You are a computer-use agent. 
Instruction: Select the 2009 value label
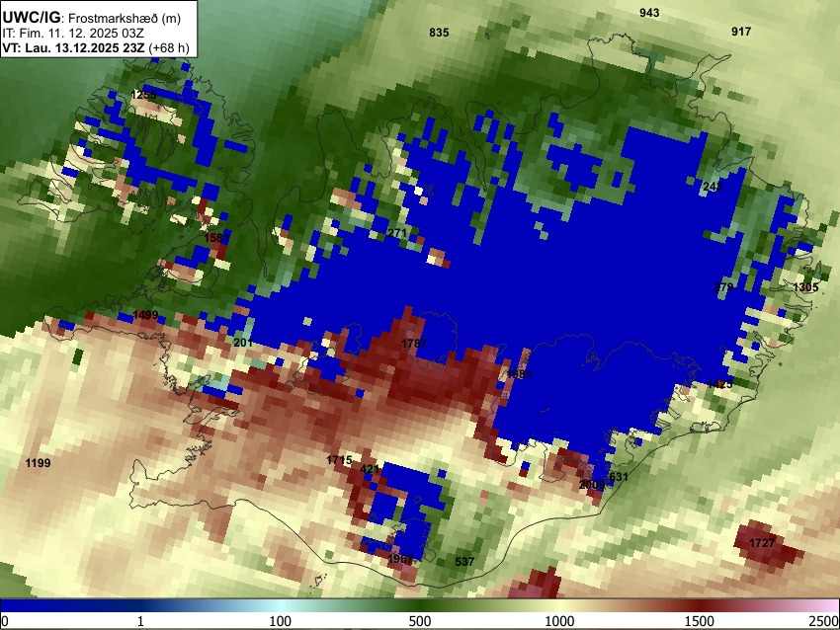coord(592,485)
